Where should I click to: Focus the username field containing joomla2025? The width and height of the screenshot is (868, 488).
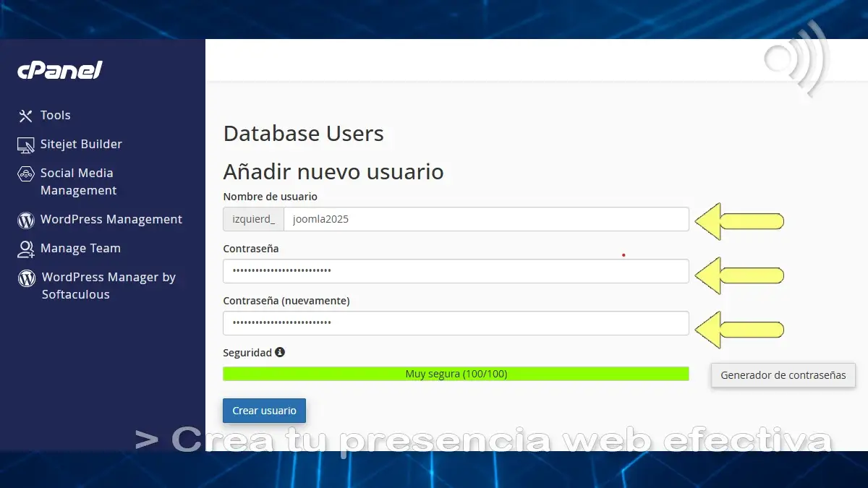pyautogui.click(x=485, y=219)
